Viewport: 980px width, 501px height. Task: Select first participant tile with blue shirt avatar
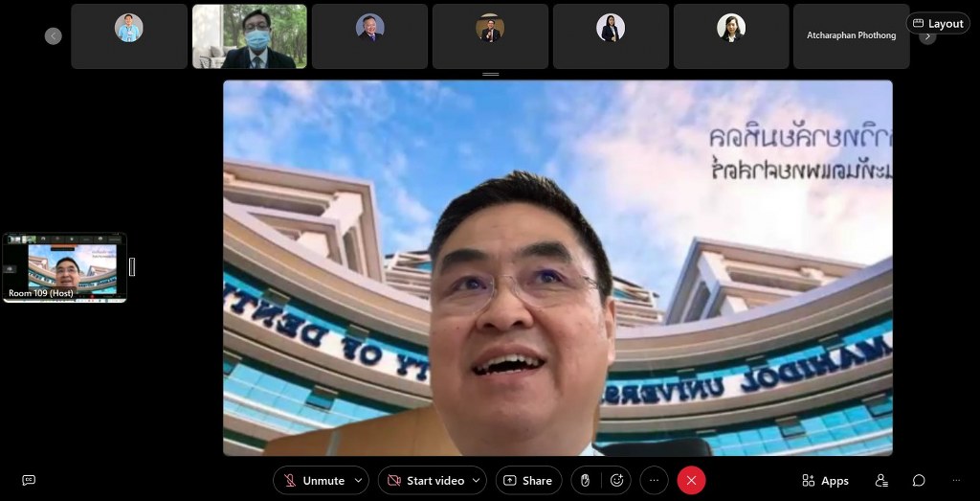(x=129, y=36)
